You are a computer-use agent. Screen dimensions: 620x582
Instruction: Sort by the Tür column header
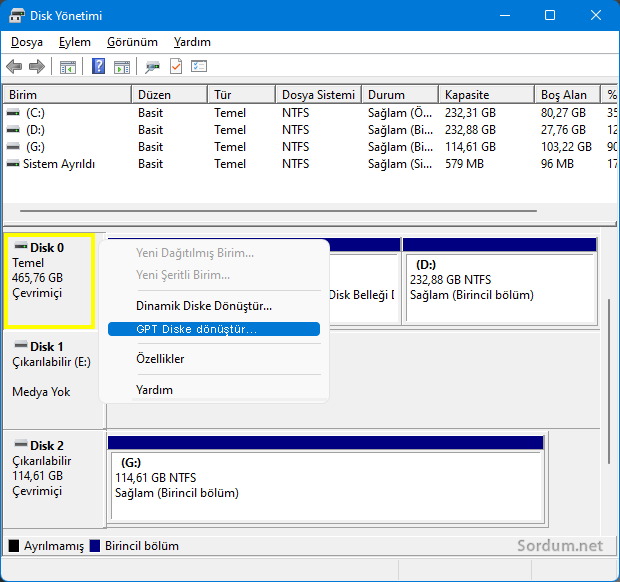(242, 95)
